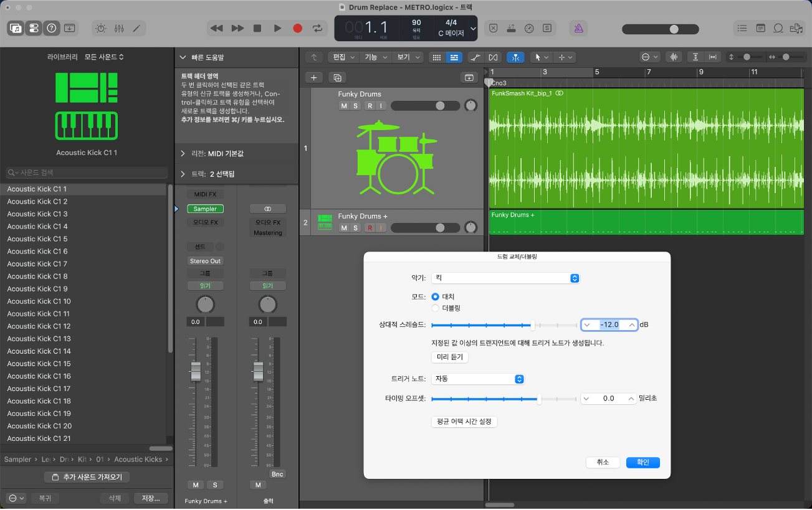This screenshot has width=812, height=510.
Task: Toggle the Inspector button in the toolbar
Action: 34,28
